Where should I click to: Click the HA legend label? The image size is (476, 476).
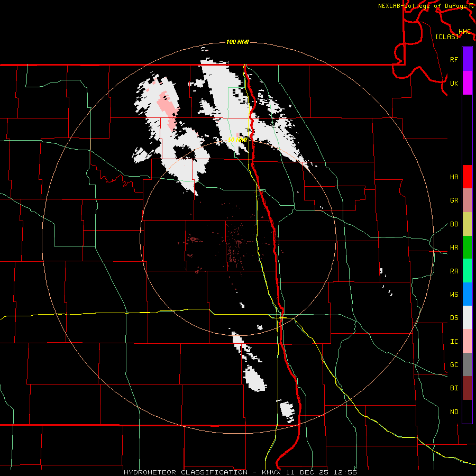point(454,177)
